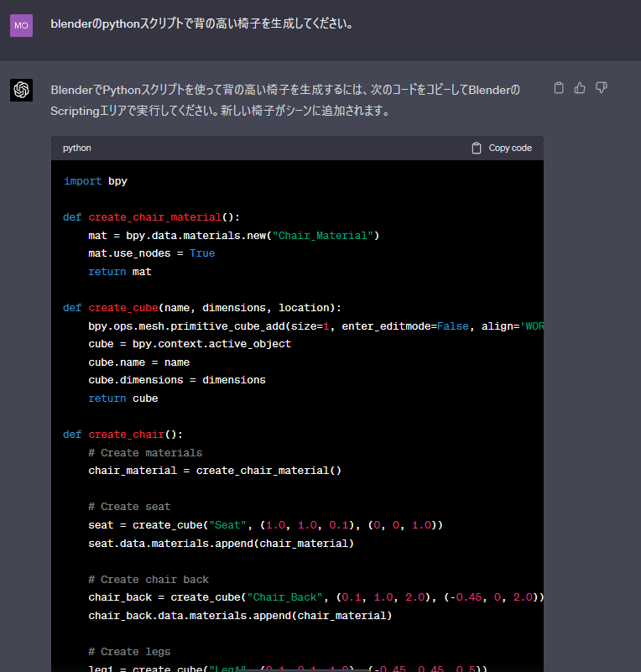Click 'chair_material = create_chair_material()' line
641x672 pixels.
pos(215,470)
